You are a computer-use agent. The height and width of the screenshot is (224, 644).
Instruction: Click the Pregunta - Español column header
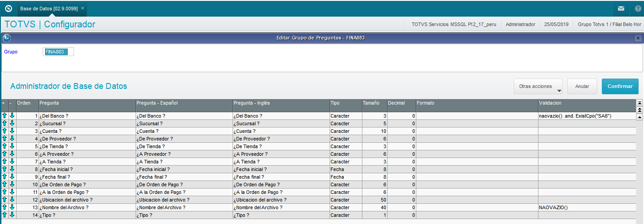(184, 105)
